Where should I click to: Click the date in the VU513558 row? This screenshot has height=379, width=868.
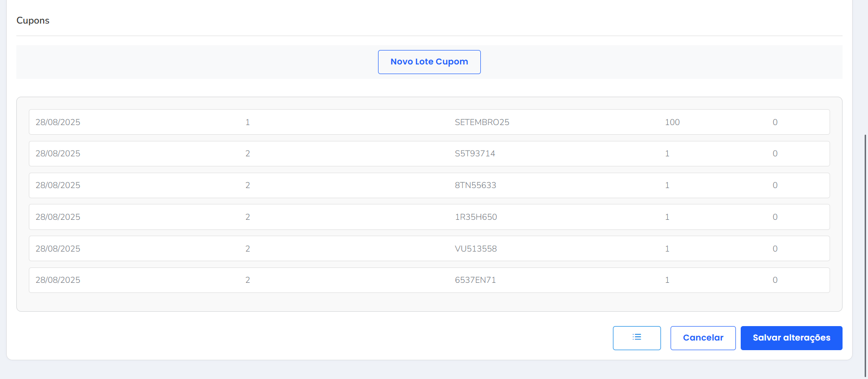(x=58, y=249)
